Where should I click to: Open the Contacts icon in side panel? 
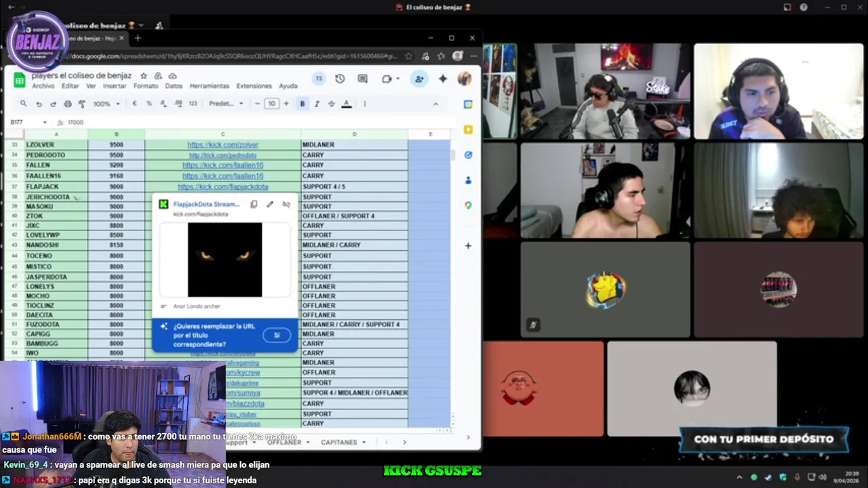pos(468,180)
